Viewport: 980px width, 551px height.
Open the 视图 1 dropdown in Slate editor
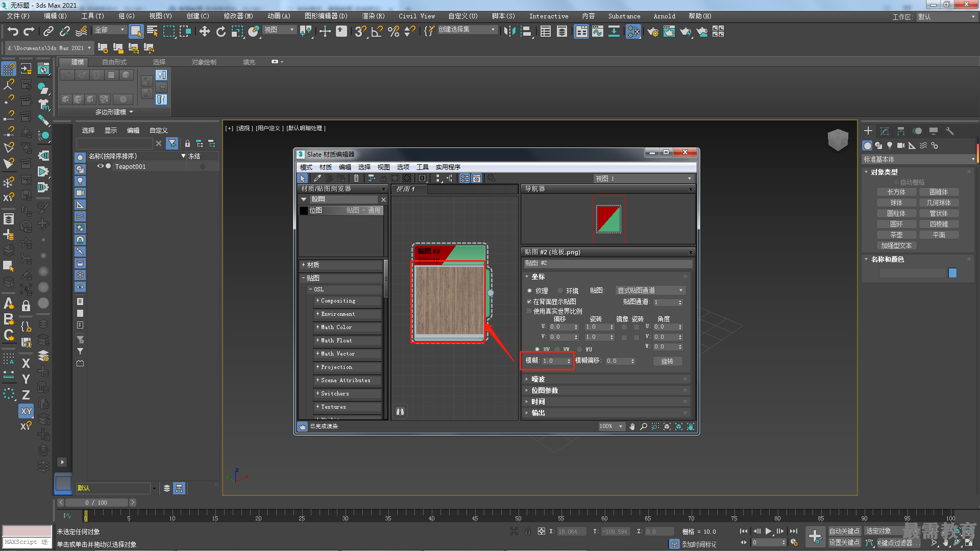click(x=643, y=179)
